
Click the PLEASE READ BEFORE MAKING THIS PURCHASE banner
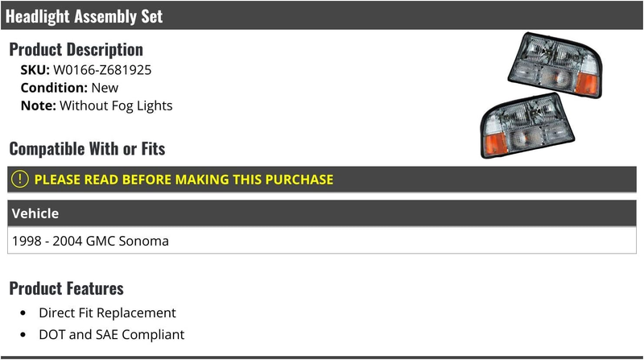click(x=322, y=179)
